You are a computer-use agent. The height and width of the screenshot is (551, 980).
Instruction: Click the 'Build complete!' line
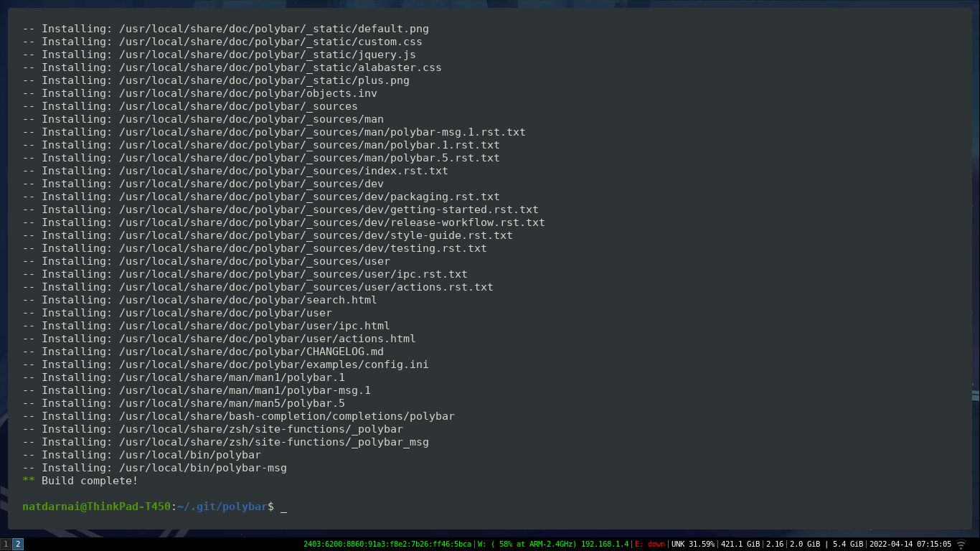point(80,481)
